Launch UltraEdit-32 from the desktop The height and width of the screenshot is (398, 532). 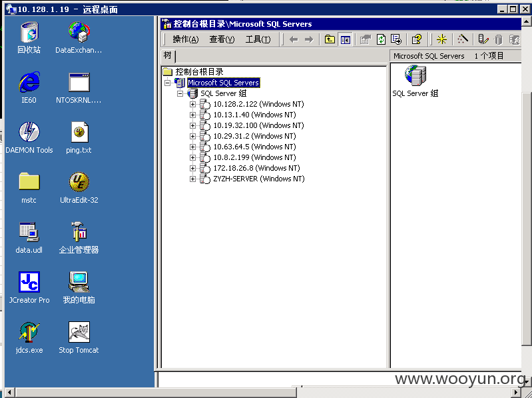(79, 182)
